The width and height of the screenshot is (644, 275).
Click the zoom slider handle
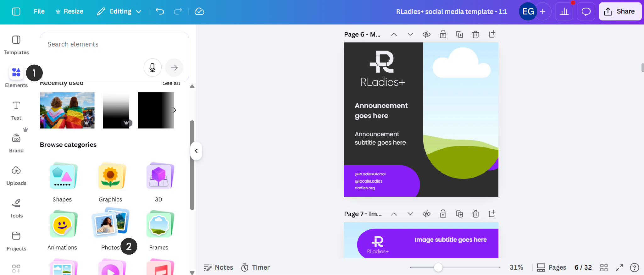[x=438, y=267]
